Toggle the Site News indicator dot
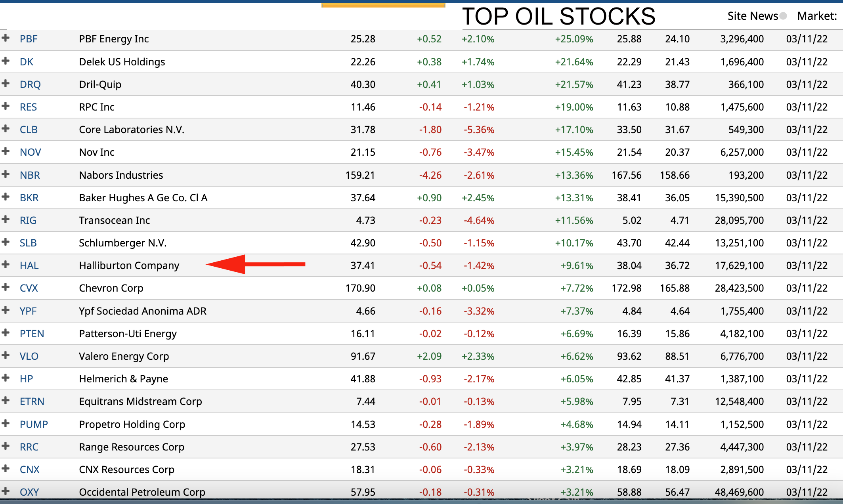The width and height of the screenshot is (843, 504). [x=783, y=16]
